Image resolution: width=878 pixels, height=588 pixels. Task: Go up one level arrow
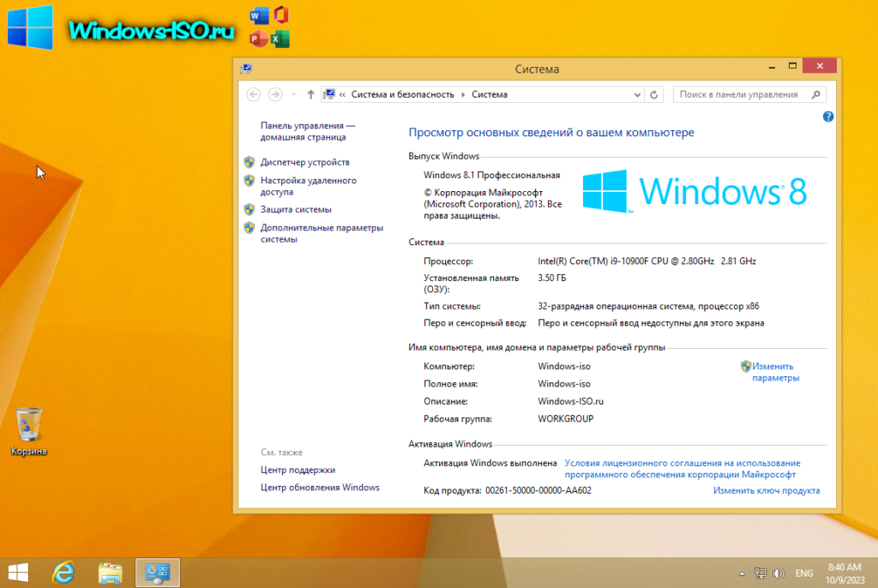(x=310, y=94)
